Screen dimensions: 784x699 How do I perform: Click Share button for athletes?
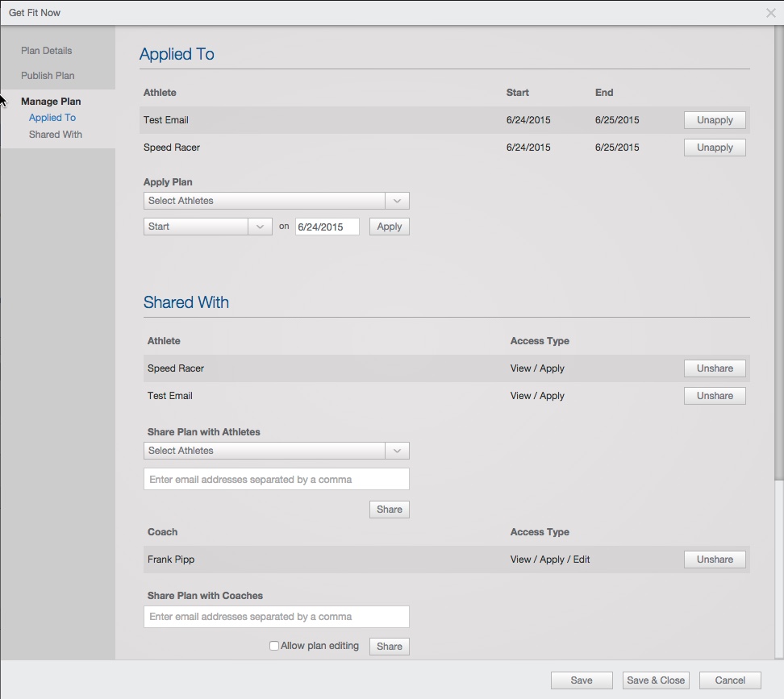pyautogui.click(x=389, y=510)
